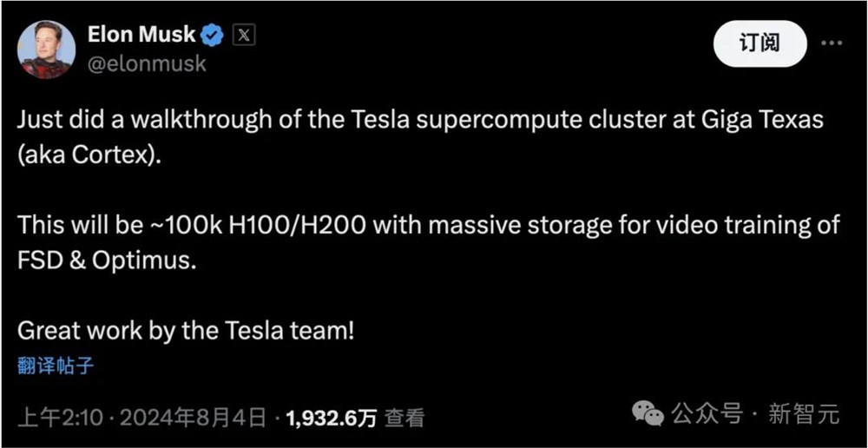Click the 查看 views label
868x448 pixels.
404,418
